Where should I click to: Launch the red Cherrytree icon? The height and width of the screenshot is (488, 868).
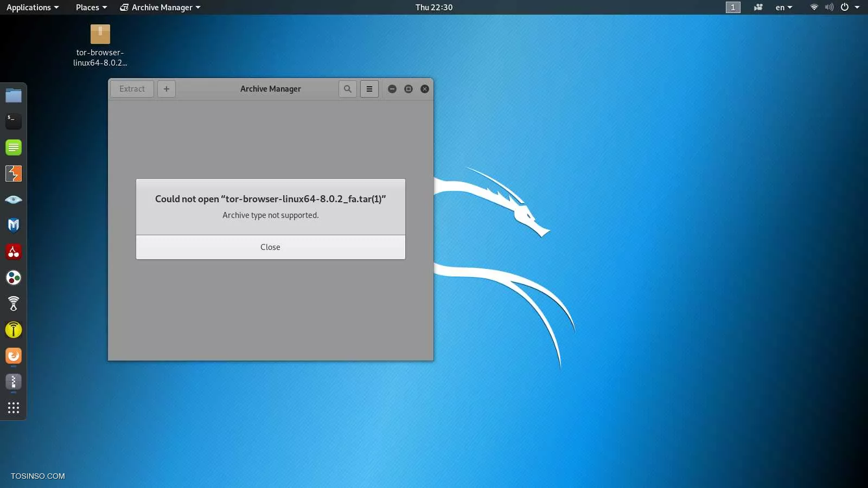14,252
